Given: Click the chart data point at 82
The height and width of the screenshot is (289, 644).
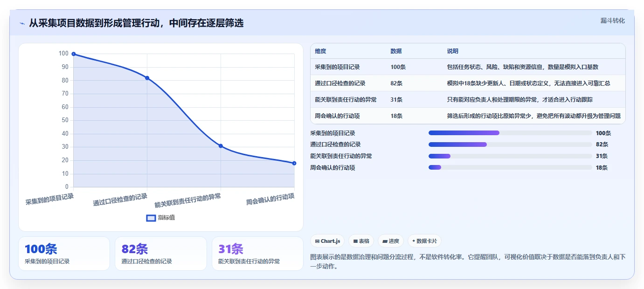Looking at the screenshot, I should 147,78.
